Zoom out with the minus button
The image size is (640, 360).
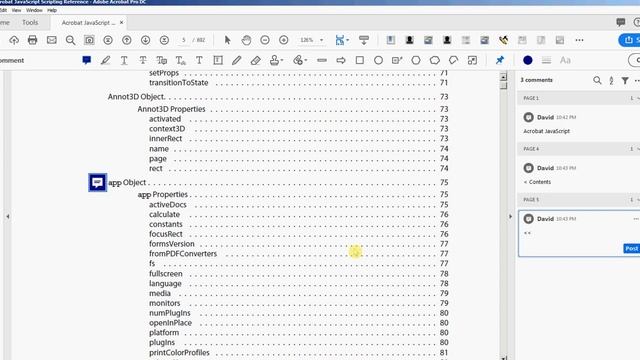tap(265, 40)
